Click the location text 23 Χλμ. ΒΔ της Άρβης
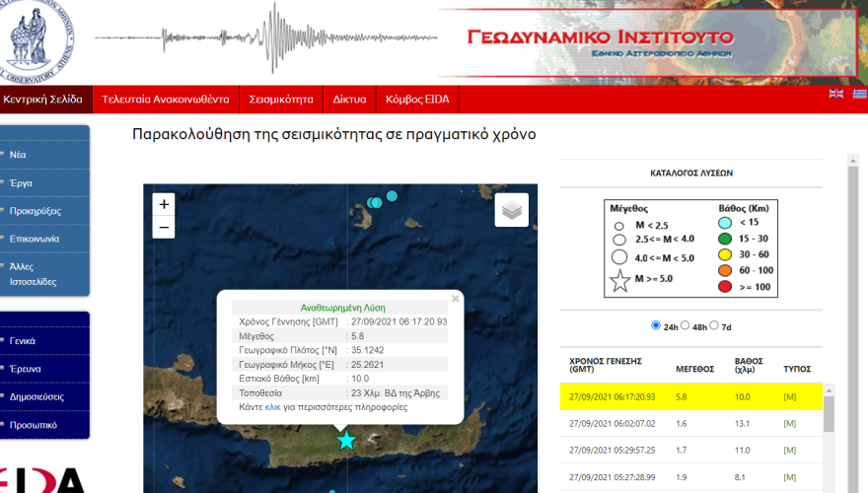The height and width of the screenshot is (493, 868). coord(396,393)
